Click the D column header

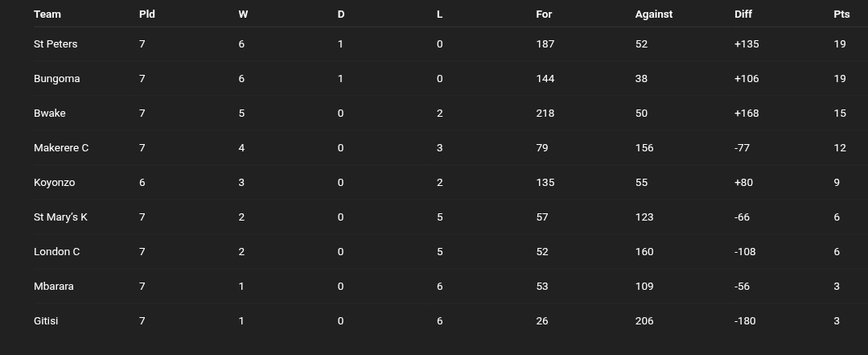click(x=341, y=14)
